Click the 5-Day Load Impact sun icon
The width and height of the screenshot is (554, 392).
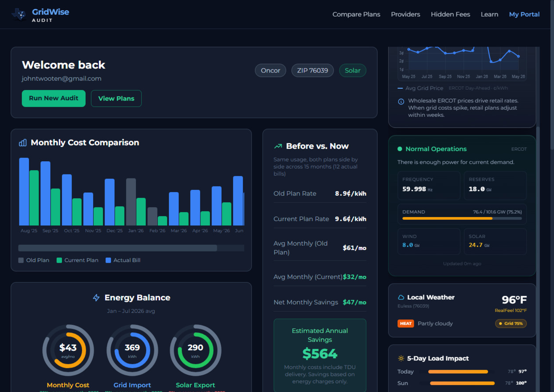[401, 358]
